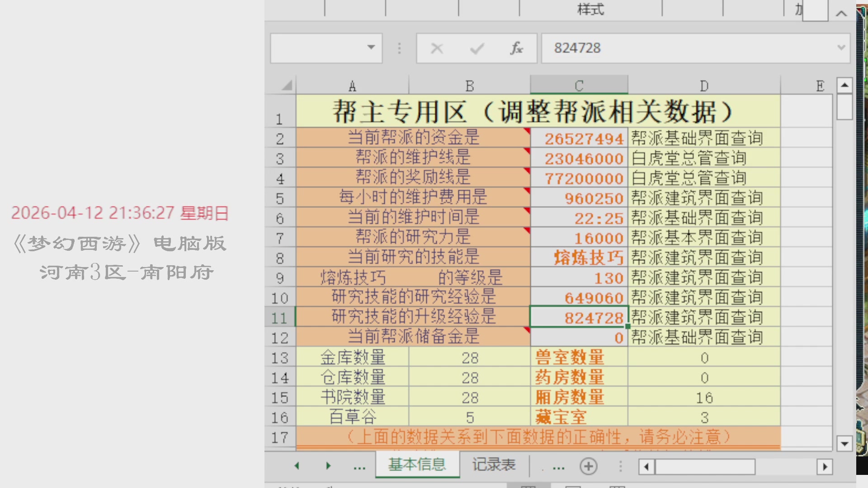Click the confirm entry checkmark icon
868x488 pixels.
pyautogui.click(x=477, y=48)
